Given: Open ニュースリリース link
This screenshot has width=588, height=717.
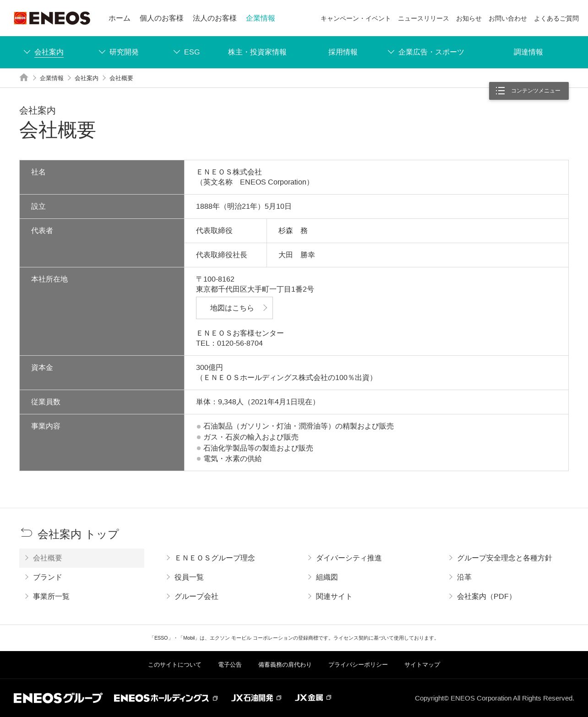Looking at the screenshot, I should (x=424, y=19).
